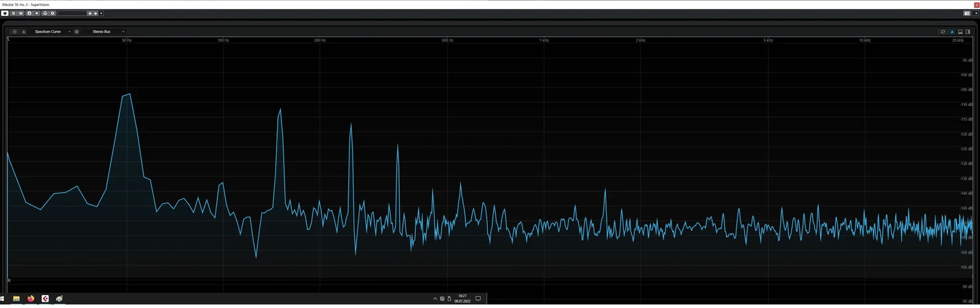Open the fourth taskbar app icon

point(59,299)
